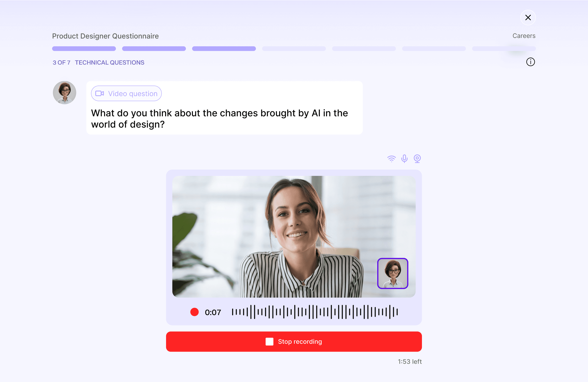The width and height of the screenshot is (588, 382).
Task: Click the avatar thumbnail inside video preview
Action: (x=393, y=273)
